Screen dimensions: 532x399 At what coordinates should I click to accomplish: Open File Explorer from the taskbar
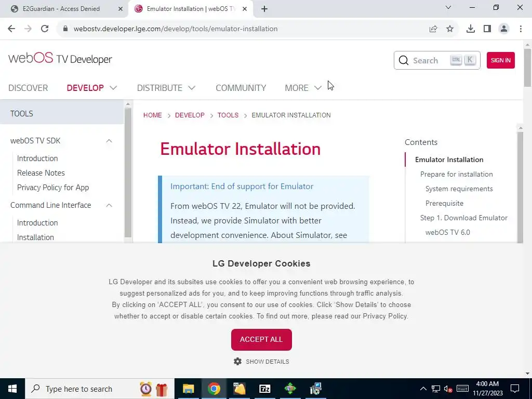point(188,389)
